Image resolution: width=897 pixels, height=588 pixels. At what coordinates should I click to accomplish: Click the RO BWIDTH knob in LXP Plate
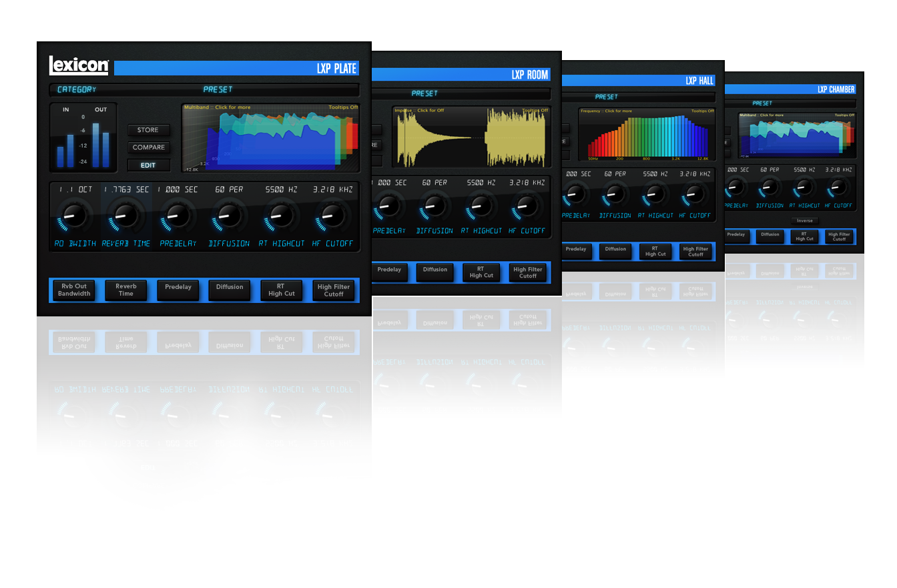tap(74, 216)
